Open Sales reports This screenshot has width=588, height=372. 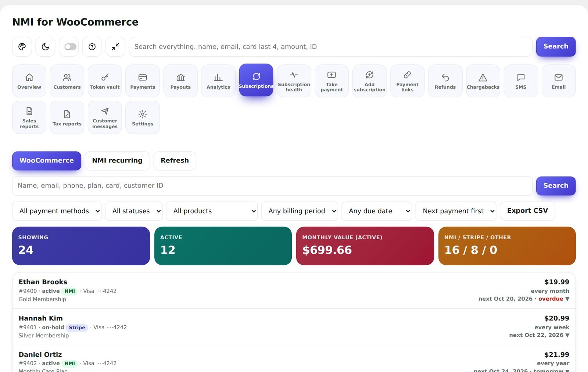[x=29, y=118]
